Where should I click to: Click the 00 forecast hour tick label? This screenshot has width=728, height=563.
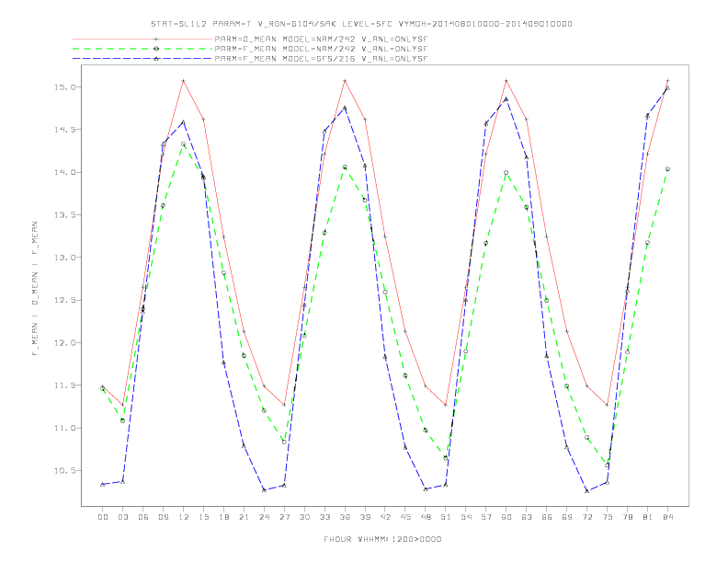103,517
